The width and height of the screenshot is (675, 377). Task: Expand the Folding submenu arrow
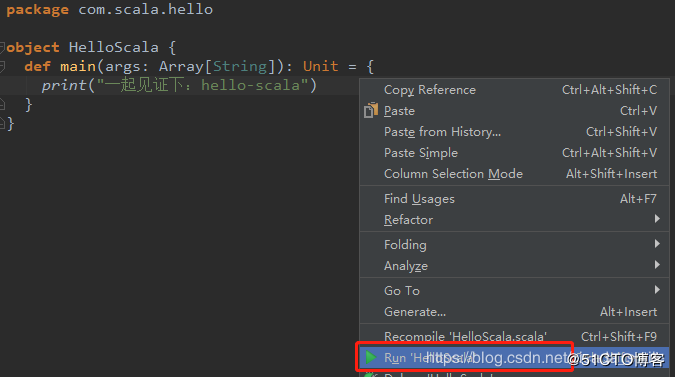(x=657, y=244)
